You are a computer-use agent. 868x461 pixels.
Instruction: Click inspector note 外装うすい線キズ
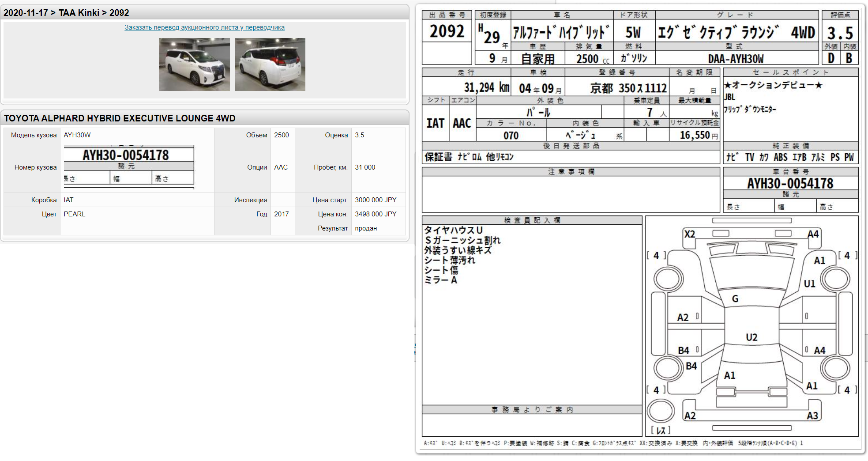coord(458,250)
